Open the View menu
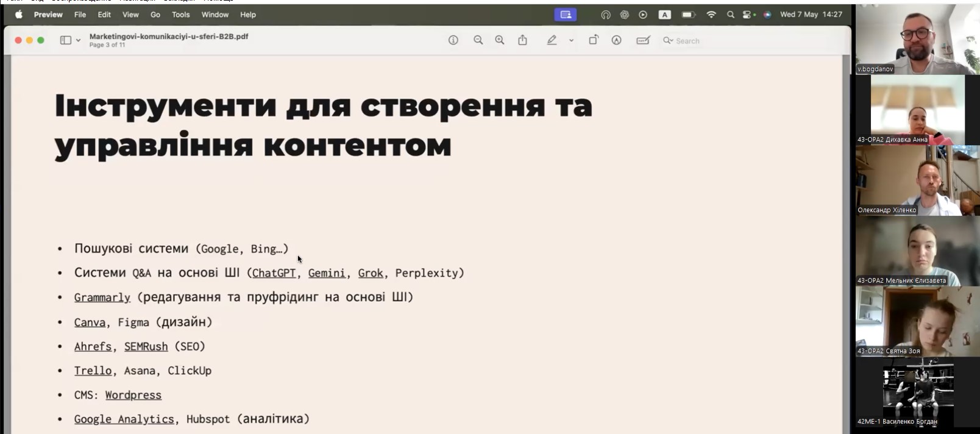Image resolution: width=980 pixels, height=434 pixels. click(x=130, y=15)
